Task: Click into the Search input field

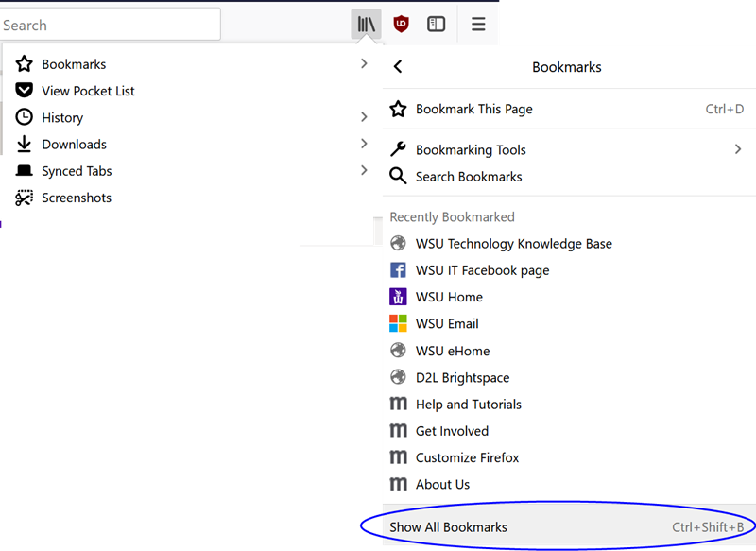Action: click(x=109, y=25)
